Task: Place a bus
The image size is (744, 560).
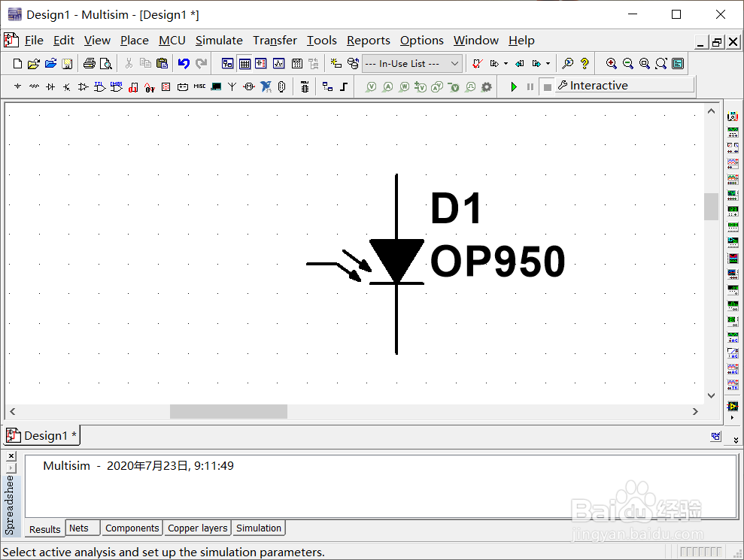Action: (x=344, y=86)
